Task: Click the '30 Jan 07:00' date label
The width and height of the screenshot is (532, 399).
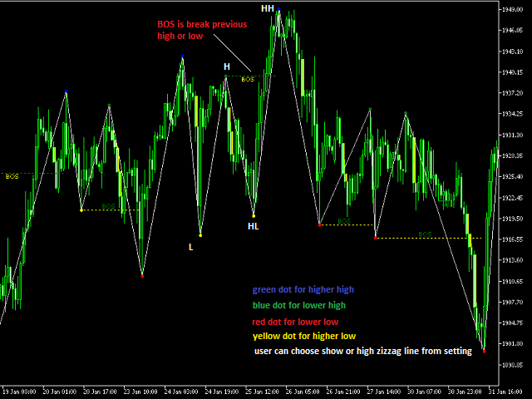Action: [424, 392]
